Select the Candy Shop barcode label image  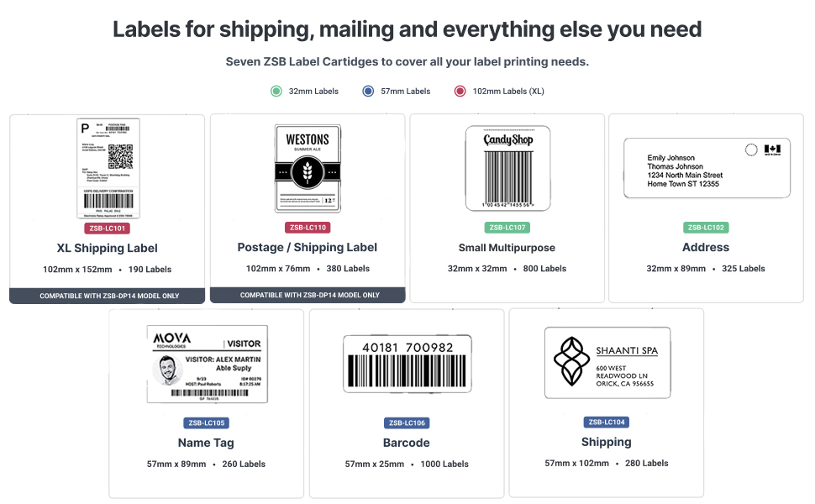coord(507,168)
